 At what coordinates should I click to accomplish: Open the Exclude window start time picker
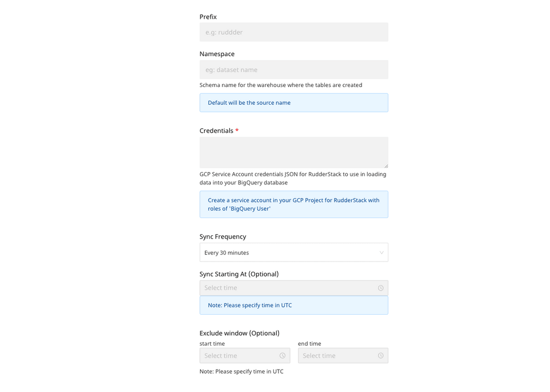coord(241,355)
